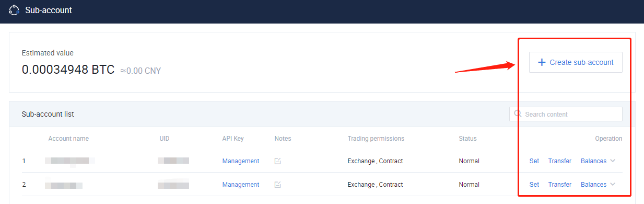Edit notes icon for sub-account 2
The image size is (644, 204).
[x=278, y=185]
